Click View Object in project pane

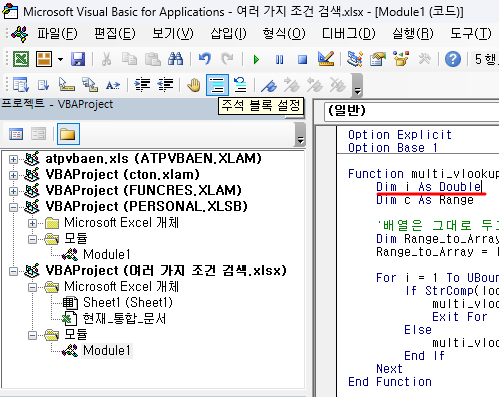click(x=38, y=134)
